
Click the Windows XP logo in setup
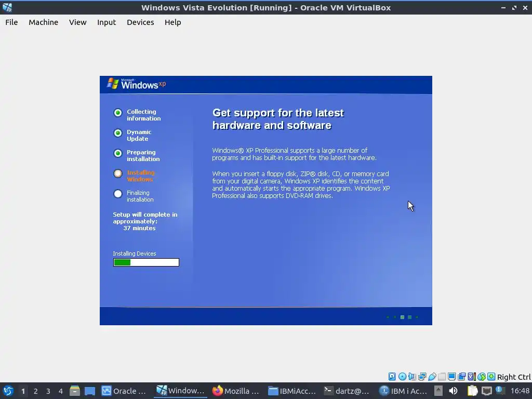point(137,84)
